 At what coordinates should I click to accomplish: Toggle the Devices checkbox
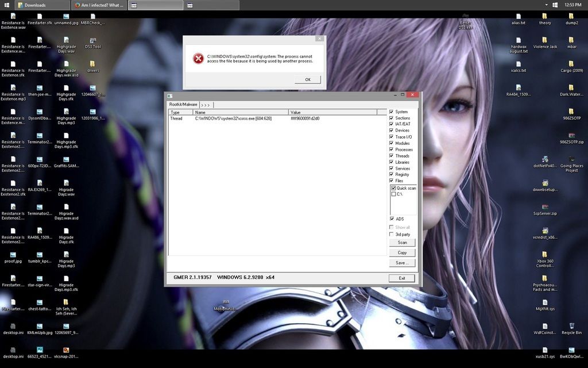392,131
